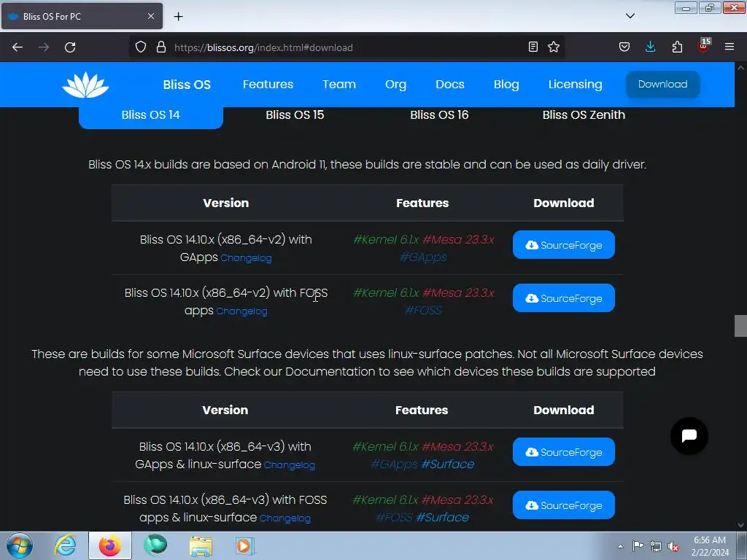Open the Team nav item

coord(339,85)
